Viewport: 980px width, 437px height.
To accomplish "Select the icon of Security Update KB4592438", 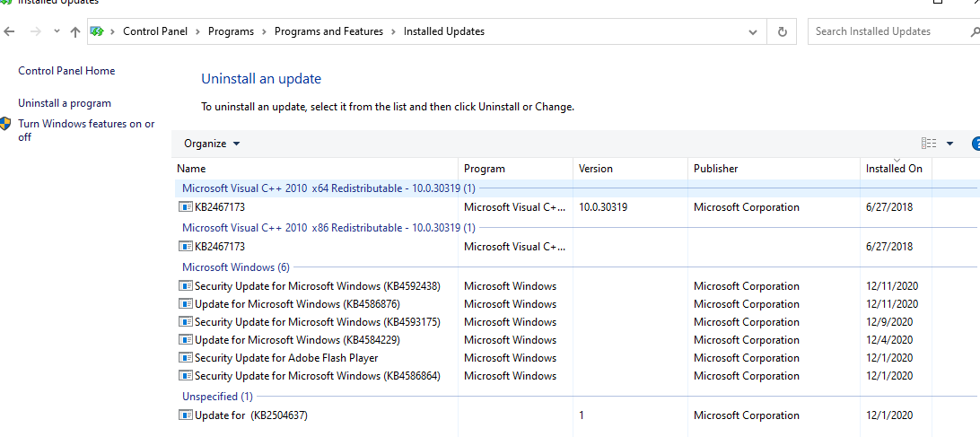I will click(186, 286).
